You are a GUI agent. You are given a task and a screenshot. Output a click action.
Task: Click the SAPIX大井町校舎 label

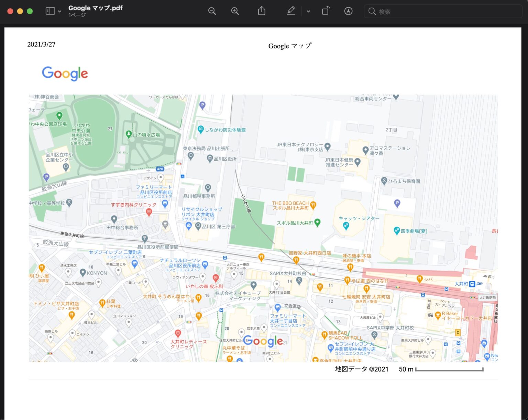point(288,273)
